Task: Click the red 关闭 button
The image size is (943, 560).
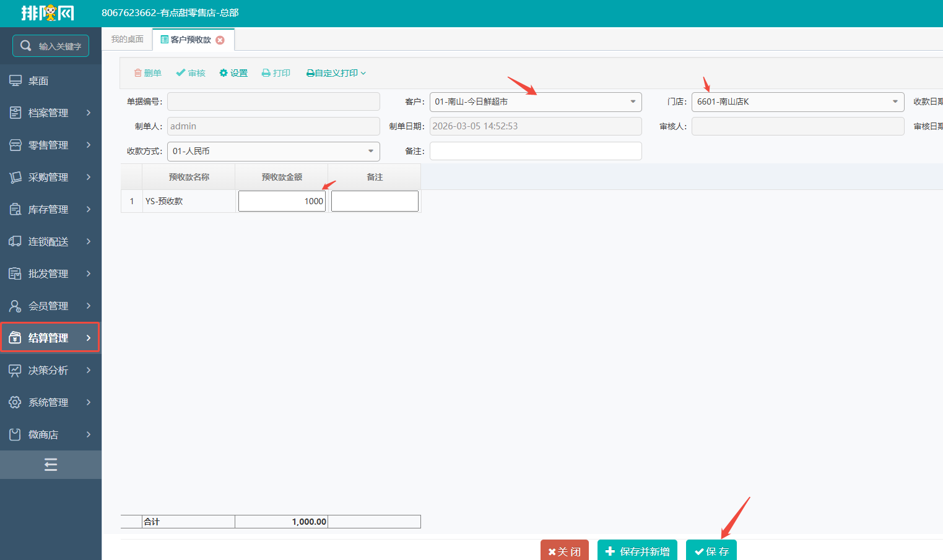Action: [x=565, y=550]
